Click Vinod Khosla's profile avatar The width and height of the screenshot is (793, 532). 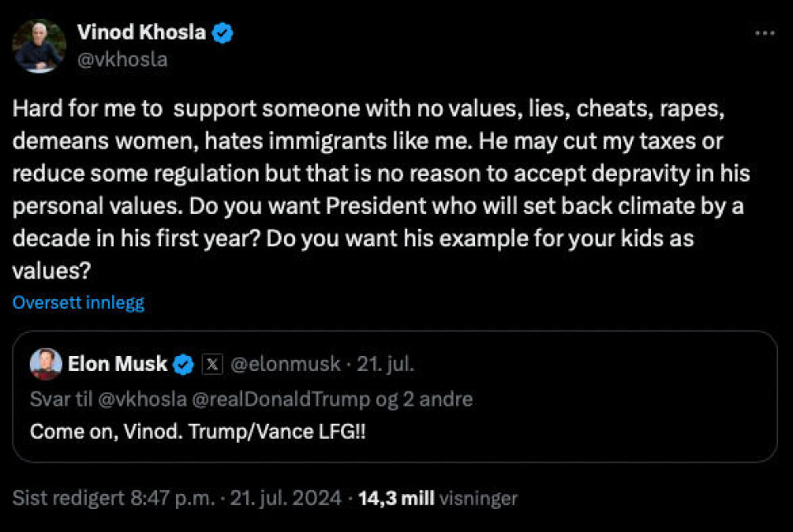tap(39, 45)
